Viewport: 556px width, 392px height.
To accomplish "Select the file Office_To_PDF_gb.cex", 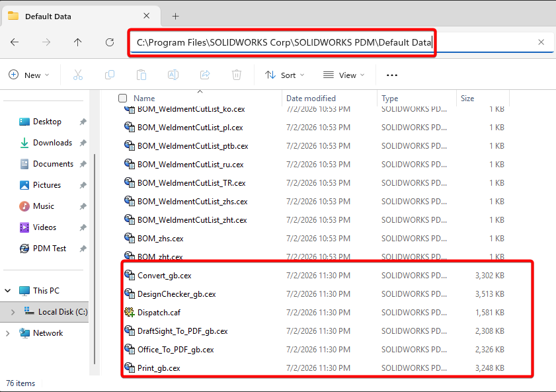I will [x=175, y=350].
